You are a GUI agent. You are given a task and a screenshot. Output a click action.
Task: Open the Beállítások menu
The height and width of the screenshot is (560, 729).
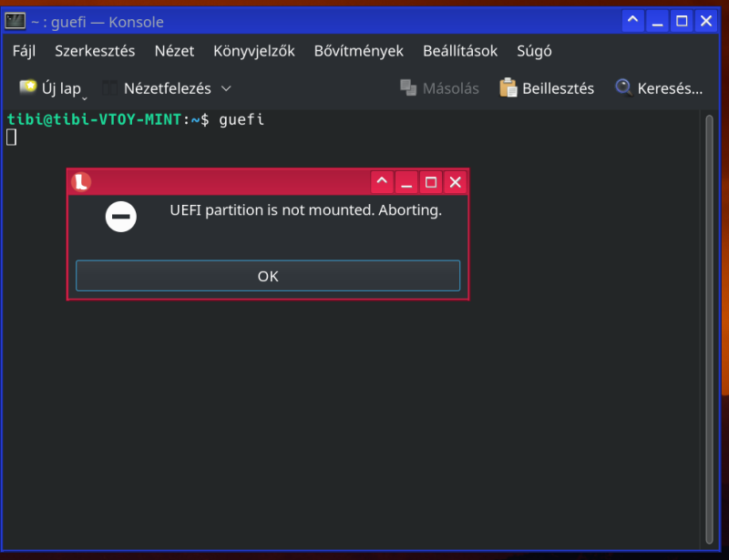click(x=460, y=51)
